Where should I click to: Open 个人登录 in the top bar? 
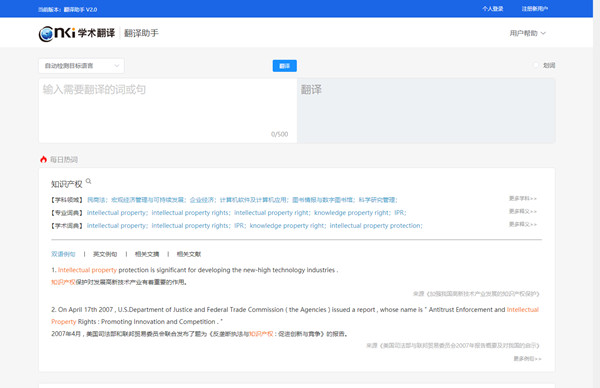coord(492,9)
